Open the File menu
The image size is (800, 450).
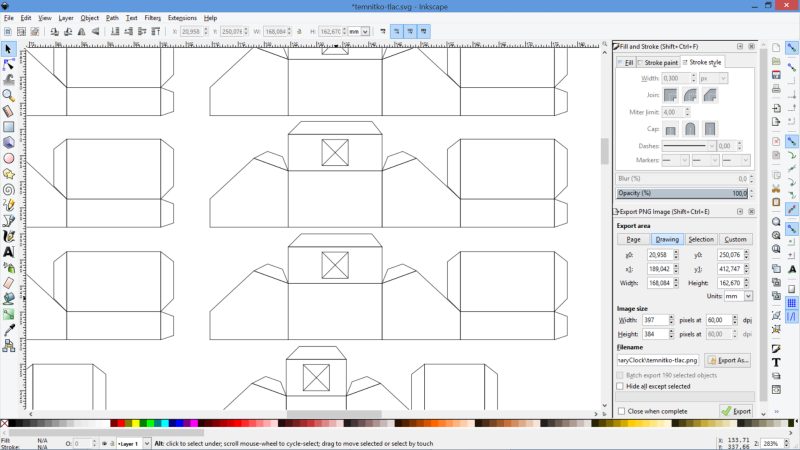pyautogui.click(x=9, y=18)
